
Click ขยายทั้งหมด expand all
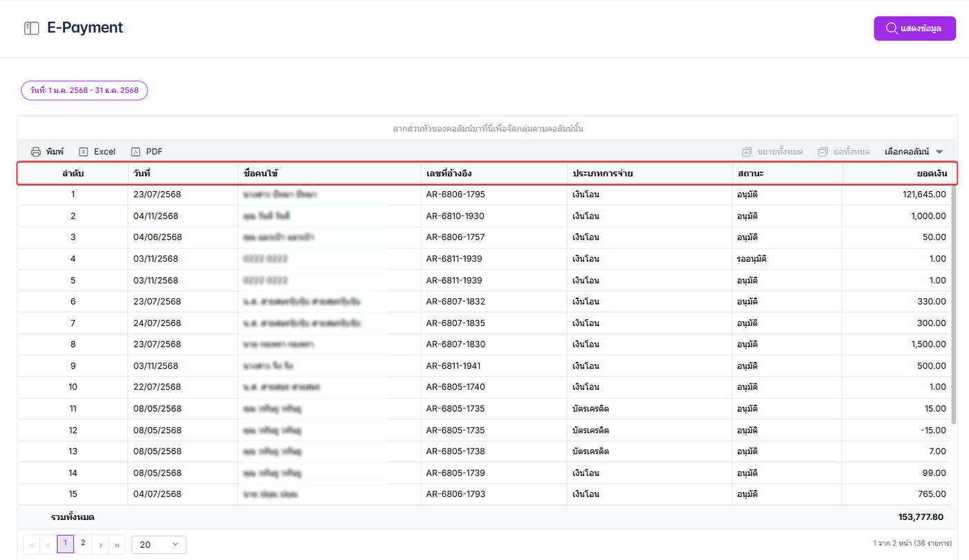tap(772, 152)
